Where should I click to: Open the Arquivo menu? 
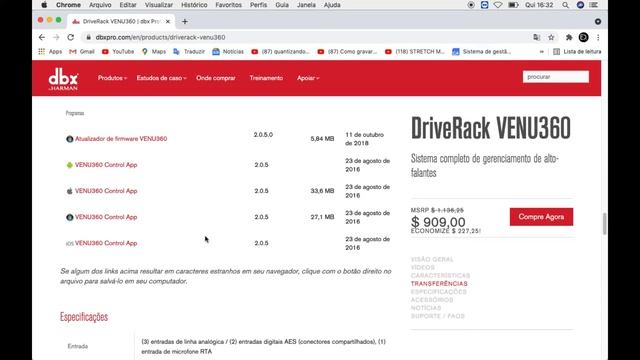tap(100, 5)
